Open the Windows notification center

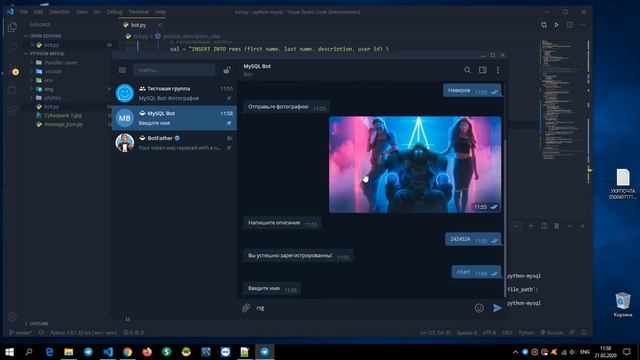pyautogui.click(x=627, y=352)
